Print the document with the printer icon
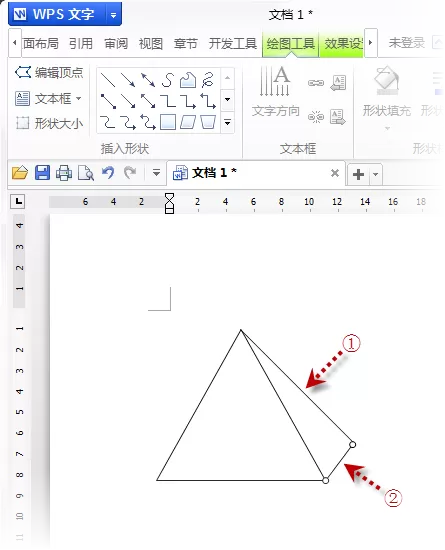This screenshot has height=550, width=445. [x=64, y=173]
